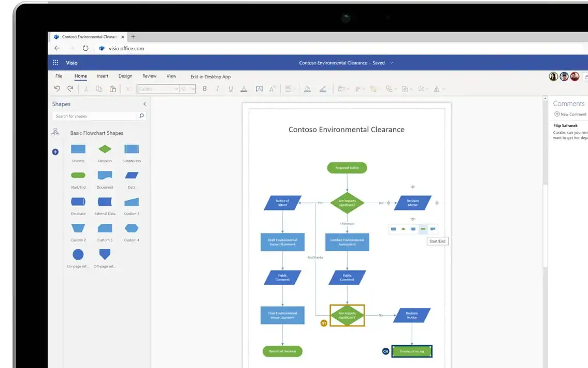Open the font color picker
Image resolution: width=588 pixels, height=368 pixels.
[244, 89]
